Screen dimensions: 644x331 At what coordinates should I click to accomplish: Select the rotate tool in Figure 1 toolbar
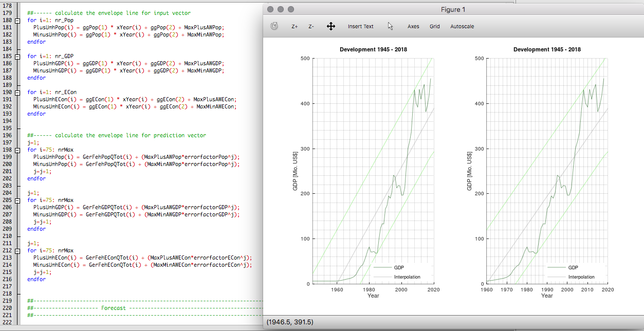[274, 26]
